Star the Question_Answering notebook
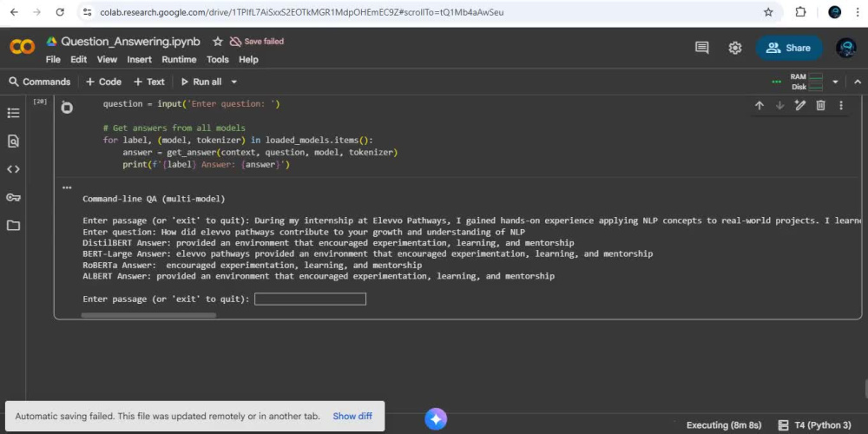Image resolution: width=868 pixels, height=434 pixels. click(x=218, y=42)
